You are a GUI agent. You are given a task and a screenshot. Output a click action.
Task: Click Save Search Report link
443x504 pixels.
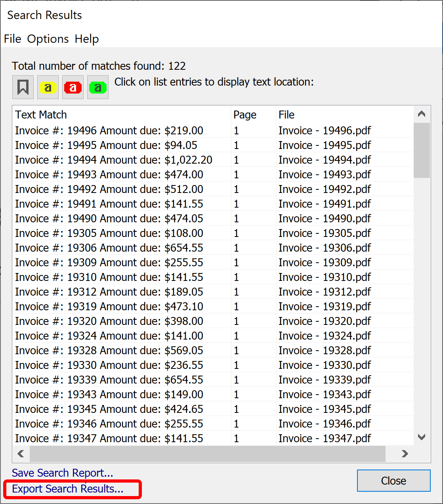[62, 473]
